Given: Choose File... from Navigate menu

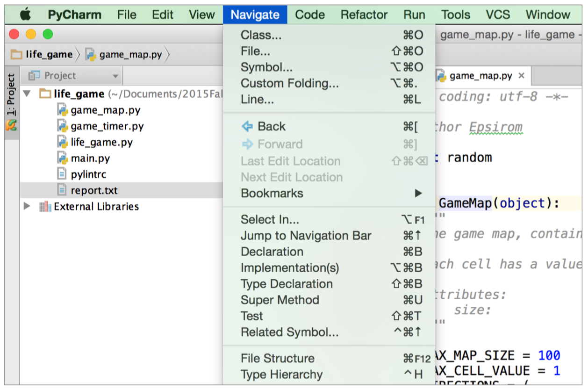Looking at the screenshot, I should click(x=329, y=51).
